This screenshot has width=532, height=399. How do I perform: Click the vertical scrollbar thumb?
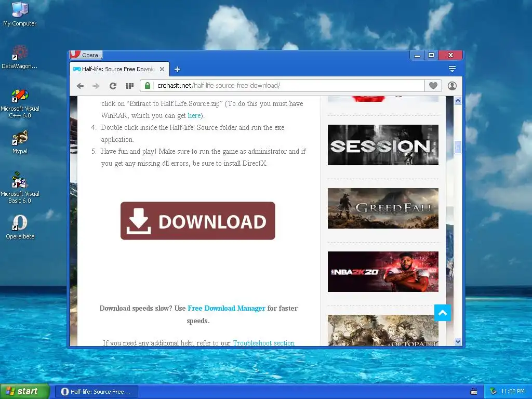[458, 148]
